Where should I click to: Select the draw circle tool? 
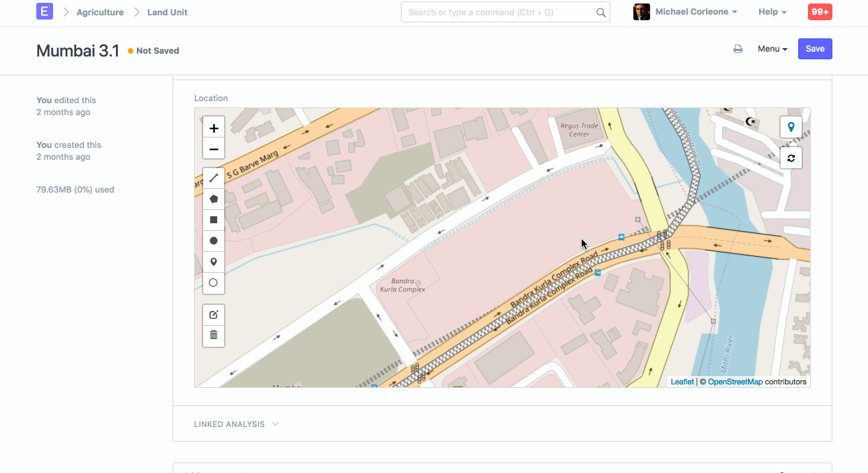point(214,241)
